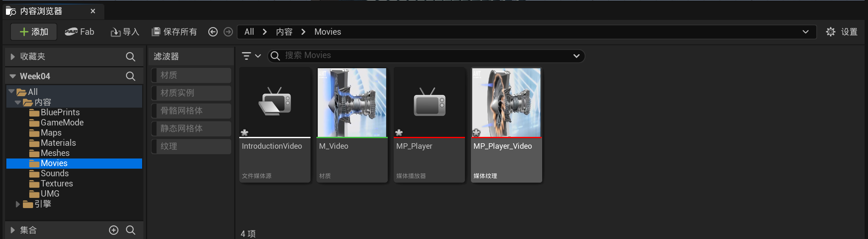Expand the 收藏夹 favorites section
The width and height of the screenshot is (868, 239).
13,57
